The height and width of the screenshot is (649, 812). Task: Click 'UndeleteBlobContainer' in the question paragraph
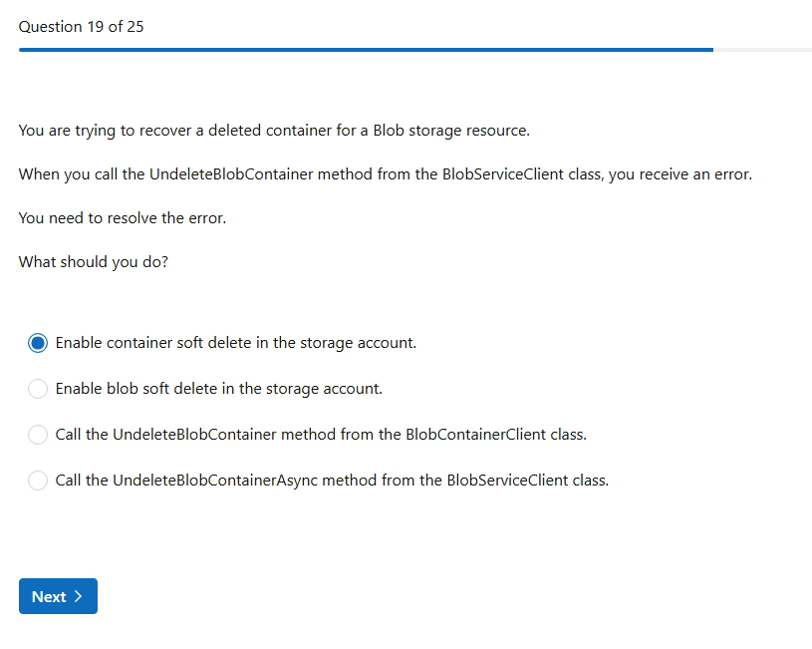(231, 174)
